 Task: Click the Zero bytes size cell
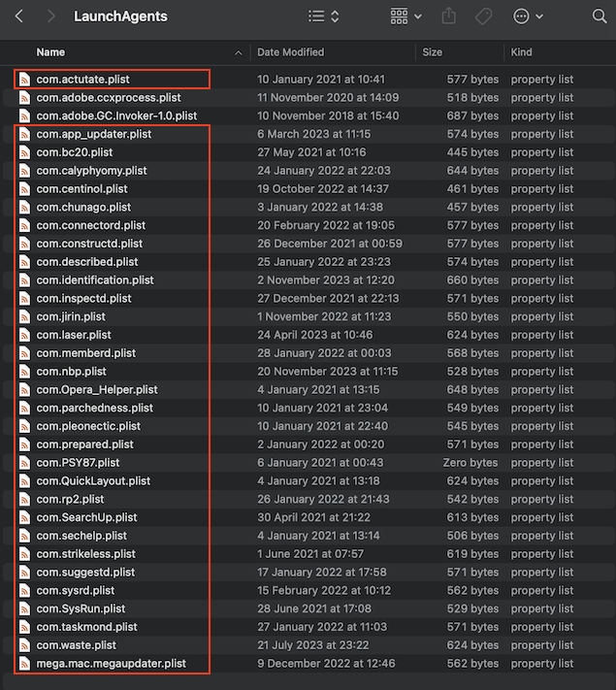coord(470,463)
